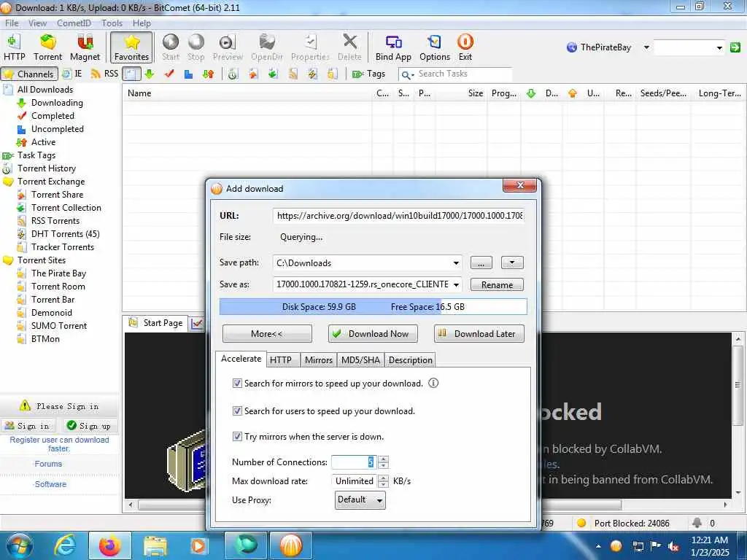Open the Help menu
The width and height of the screenshot is (747, 560).
141,23
